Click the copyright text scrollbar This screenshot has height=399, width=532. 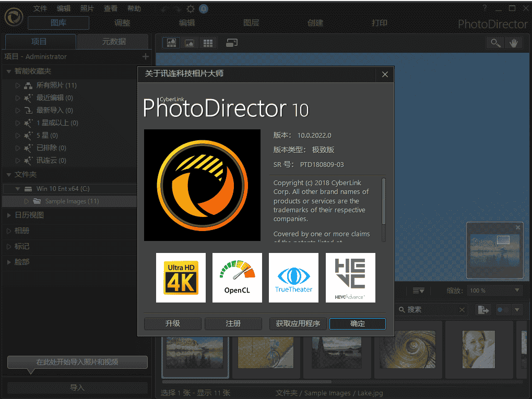384,201
